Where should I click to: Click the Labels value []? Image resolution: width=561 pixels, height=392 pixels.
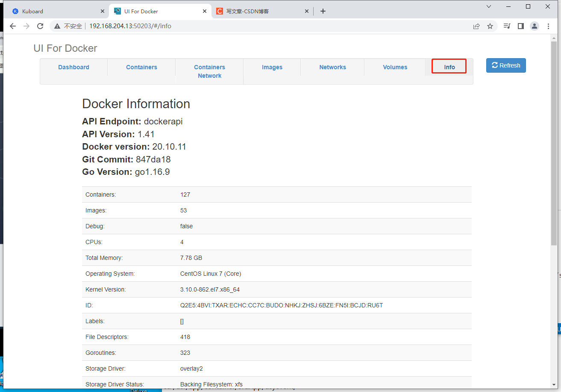[x=182, y=321]
